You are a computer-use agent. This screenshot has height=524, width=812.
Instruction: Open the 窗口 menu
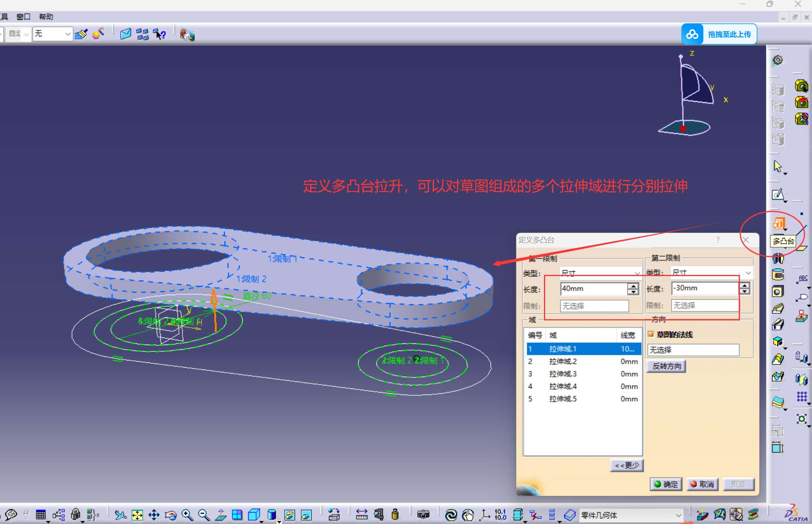coord(23,17)
